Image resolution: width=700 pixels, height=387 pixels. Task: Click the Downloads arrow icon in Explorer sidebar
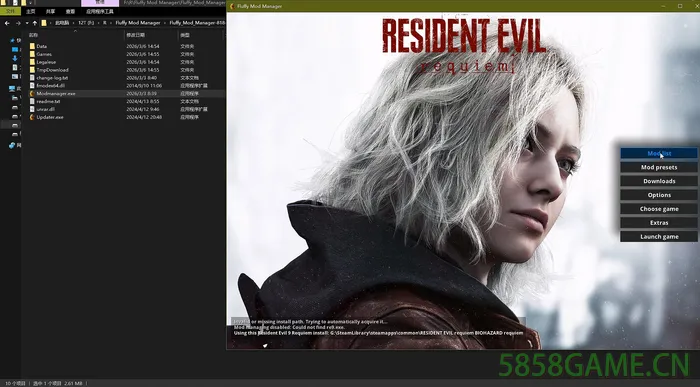tap(15, 58)
